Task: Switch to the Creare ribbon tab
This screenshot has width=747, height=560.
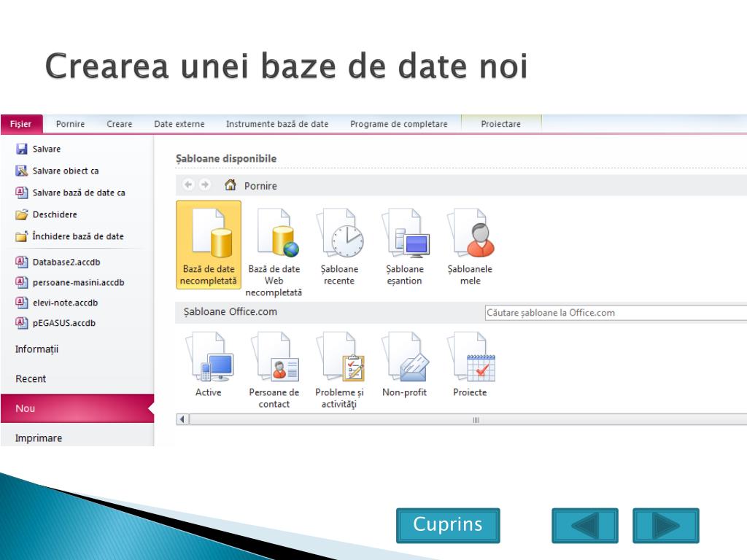Action: click(x=119, y=124)
